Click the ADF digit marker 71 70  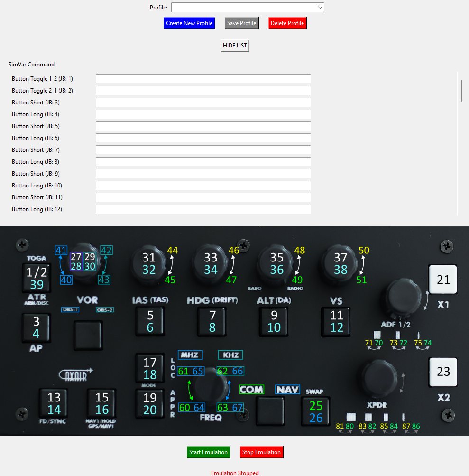click(x=374, y=343)
